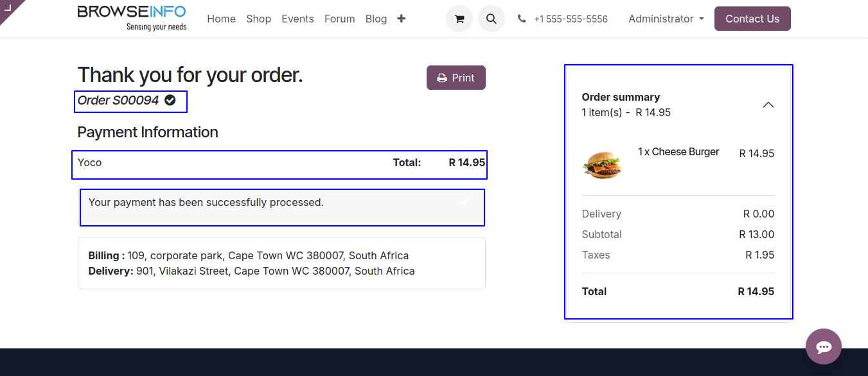This screenshot has width=868, height=376.
Task: Open the Administrator user dropdown
Action: tap(666, 19)
